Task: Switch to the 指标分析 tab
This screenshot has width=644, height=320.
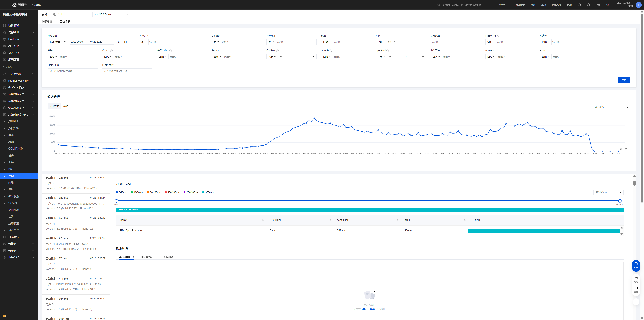Action: tap(47, 21)
